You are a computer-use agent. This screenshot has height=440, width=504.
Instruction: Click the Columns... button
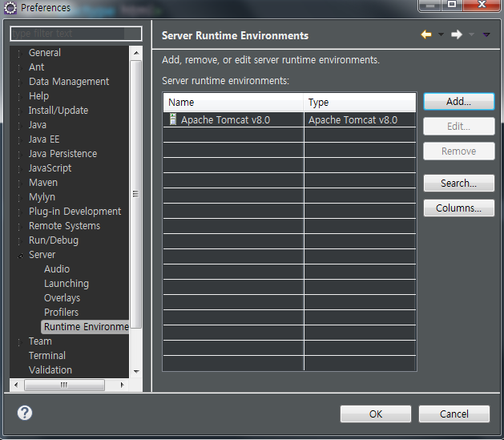[458, 208]
